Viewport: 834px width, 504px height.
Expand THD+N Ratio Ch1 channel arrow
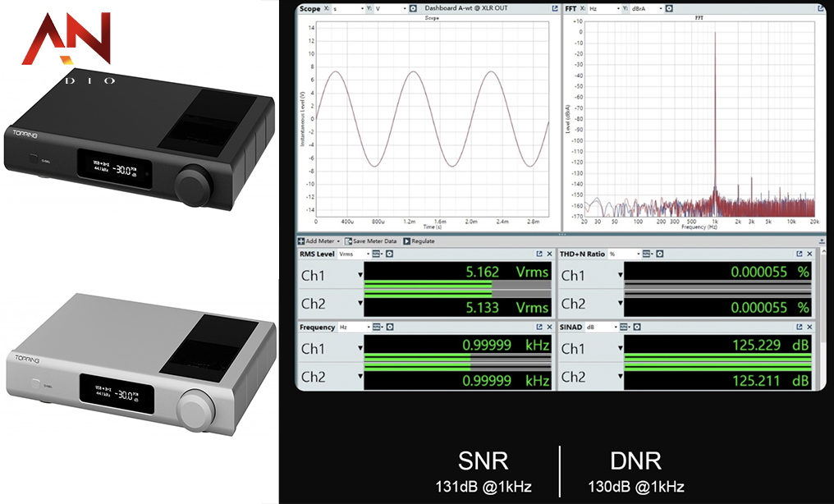click(620, 275)
